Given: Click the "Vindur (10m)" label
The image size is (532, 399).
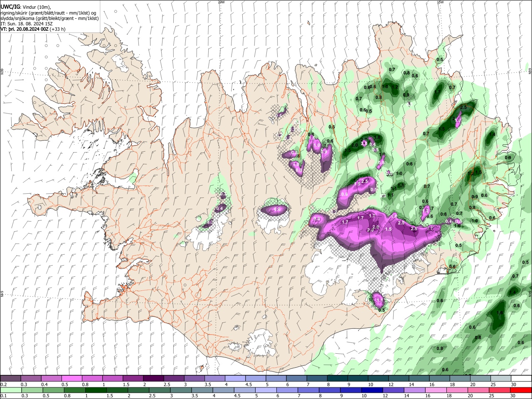Looking at the screenshot, I should (36, 7).
